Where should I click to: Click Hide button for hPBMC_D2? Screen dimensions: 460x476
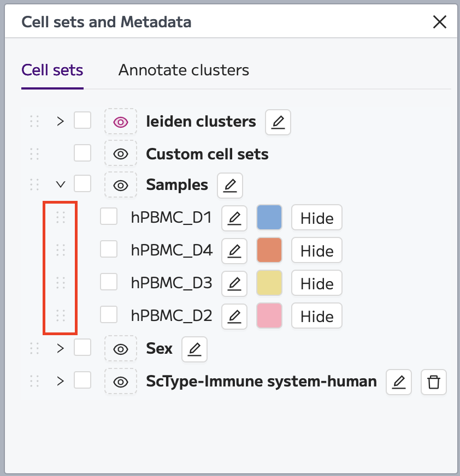coord(317,316)
